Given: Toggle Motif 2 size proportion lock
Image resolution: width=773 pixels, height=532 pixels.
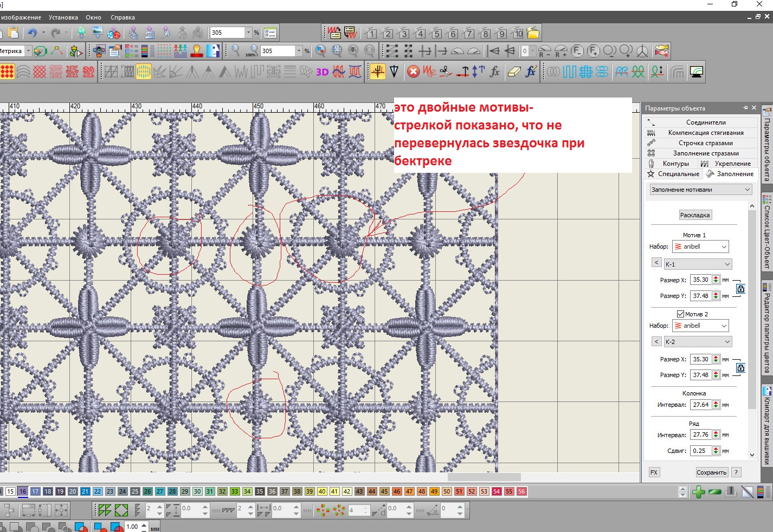Looking at the screenshot, I should pos(740,367).
